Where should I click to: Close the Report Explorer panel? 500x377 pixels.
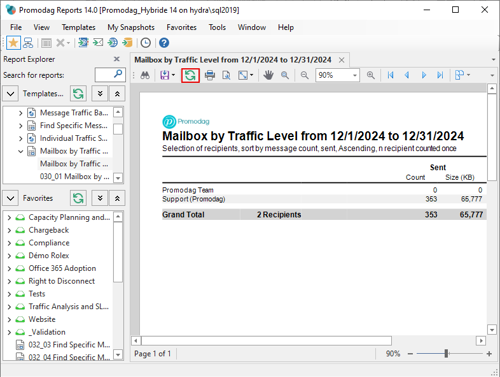tap(117, 59)
